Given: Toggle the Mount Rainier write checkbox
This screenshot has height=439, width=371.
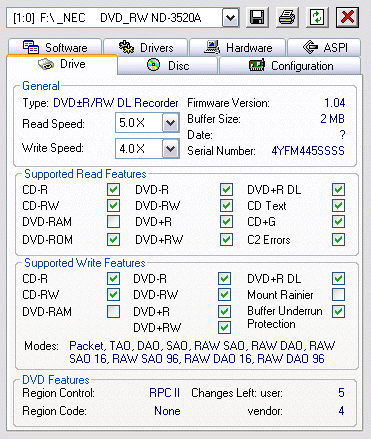Looking at the screenshot, I should point(338,294).
